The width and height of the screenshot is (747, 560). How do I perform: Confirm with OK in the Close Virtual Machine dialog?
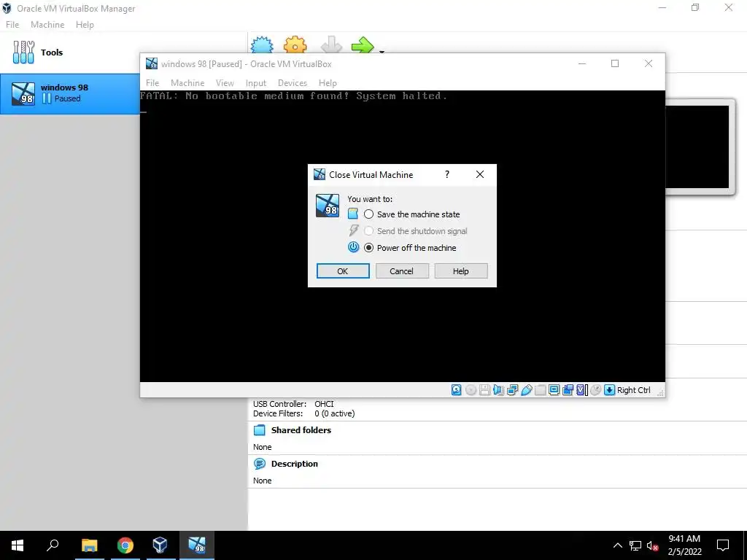pos(343,271)
